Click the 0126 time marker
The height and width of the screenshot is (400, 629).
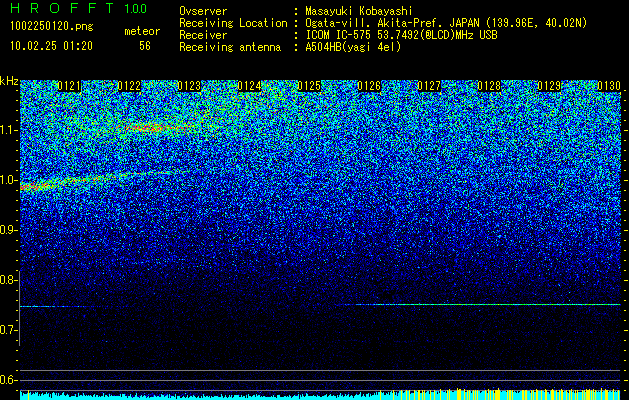[369, 86]
